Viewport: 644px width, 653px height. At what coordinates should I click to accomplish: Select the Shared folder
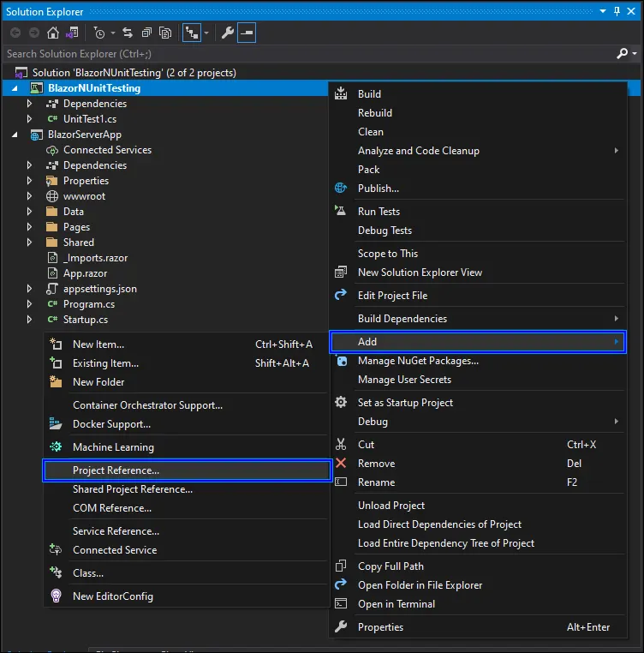click(78, 243)
